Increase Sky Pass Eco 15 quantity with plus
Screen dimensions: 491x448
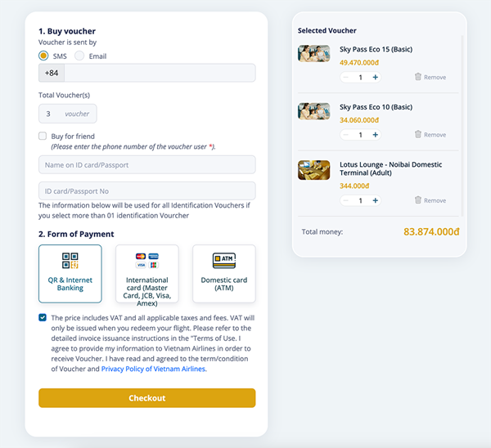[x=375, y=78]
